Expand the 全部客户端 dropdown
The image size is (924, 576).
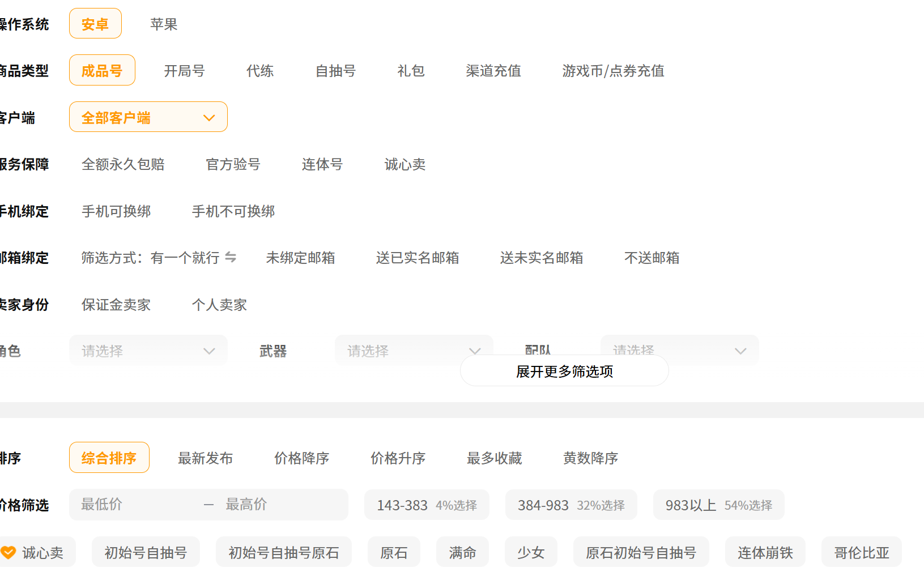coord(148,117)
